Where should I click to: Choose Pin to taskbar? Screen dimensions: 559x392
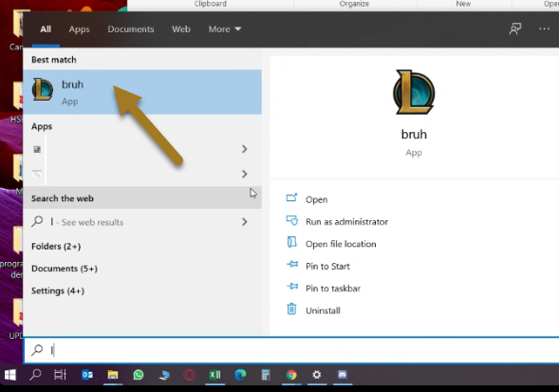[333, 289]
